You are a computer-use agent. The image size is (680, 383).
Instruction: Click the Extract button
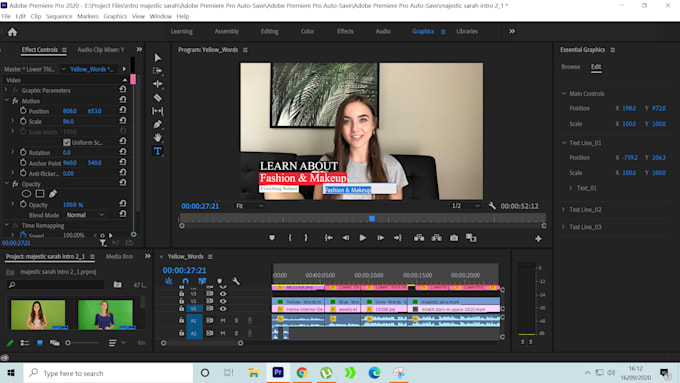pos(437,238)
